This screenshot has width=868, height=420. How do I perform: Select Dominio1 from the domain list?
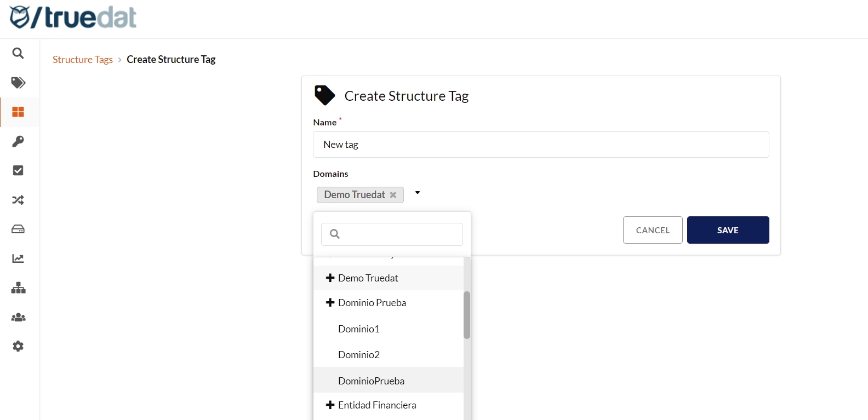(359, 329)
